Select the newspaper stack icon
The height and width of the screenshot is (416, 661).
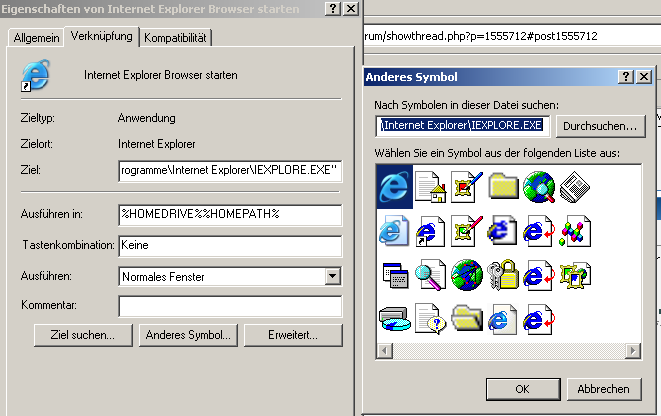point(575,187)
